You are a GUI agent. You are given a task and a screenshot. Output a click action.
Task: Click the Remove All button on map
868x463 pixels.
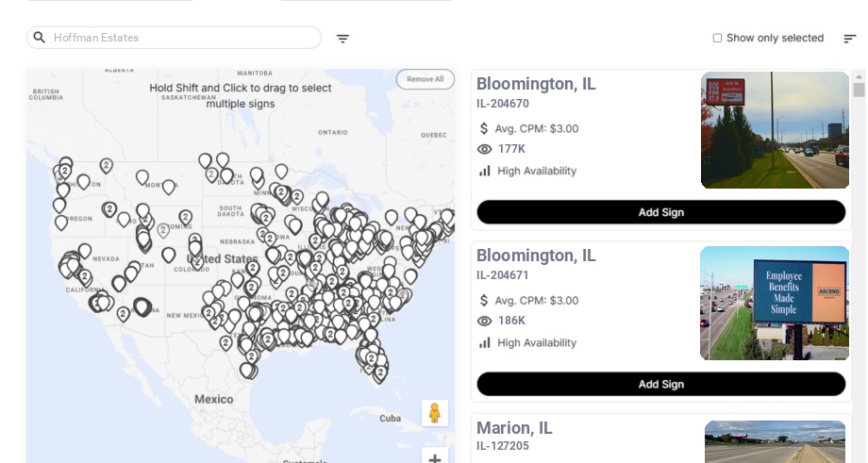coord(425,79)
